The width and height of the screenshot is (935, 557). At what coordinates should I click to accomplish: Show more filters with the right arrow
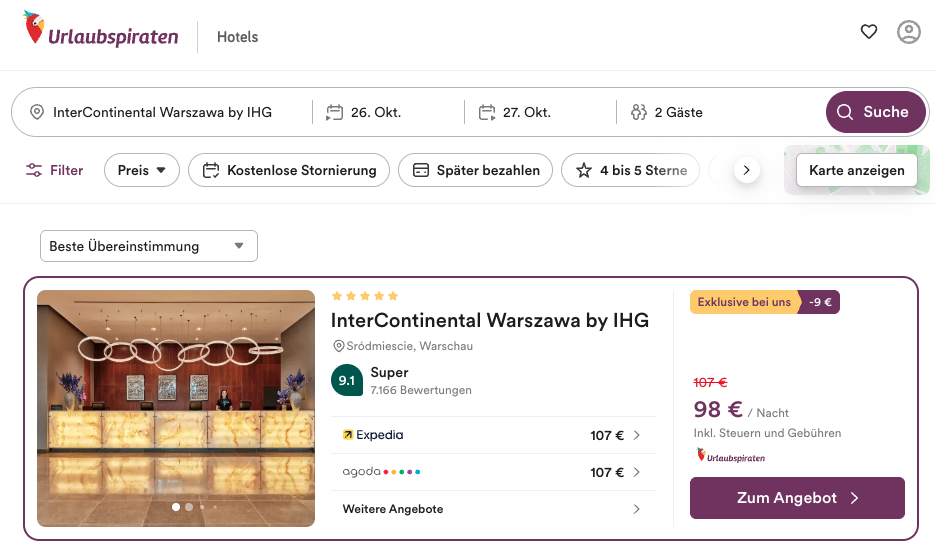point(747,170)
